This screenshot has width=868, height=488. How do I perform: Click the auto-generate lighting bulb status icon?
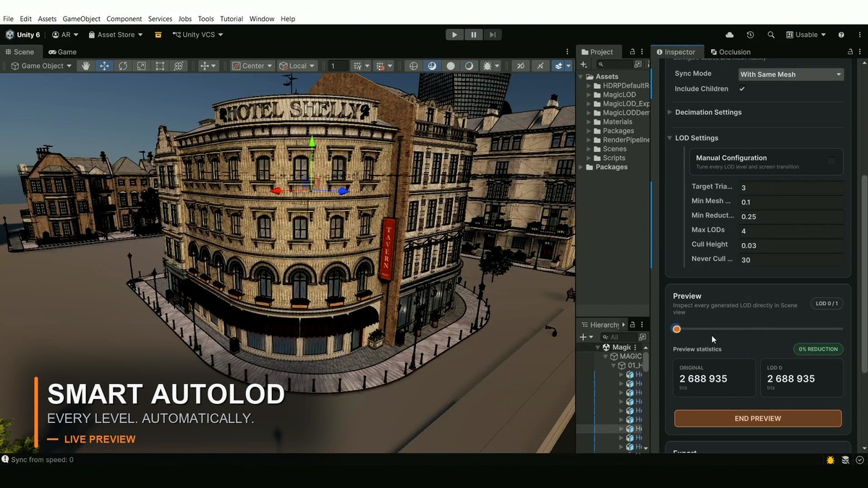coord(830,460)
